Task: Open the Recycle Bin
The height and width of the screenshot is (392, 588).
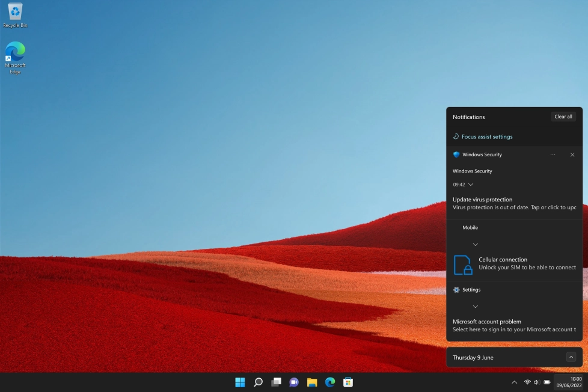Action: (14, 12)
